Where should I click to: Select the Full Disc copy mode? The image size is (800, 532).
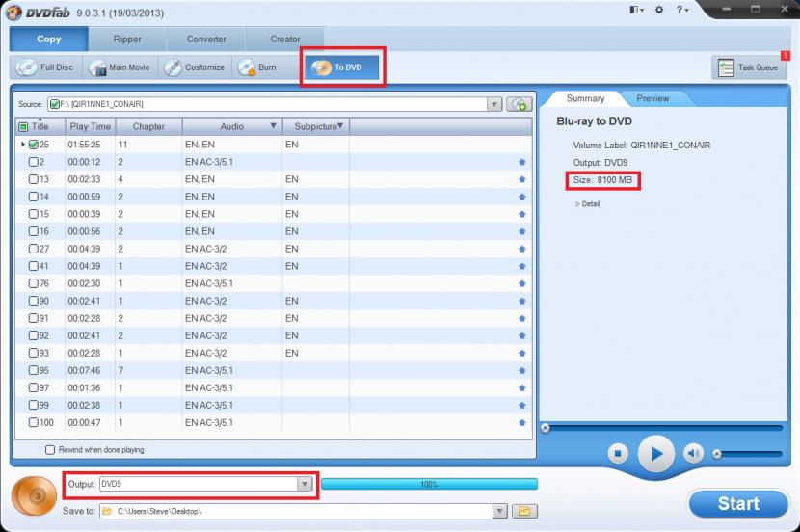(45, 67)
